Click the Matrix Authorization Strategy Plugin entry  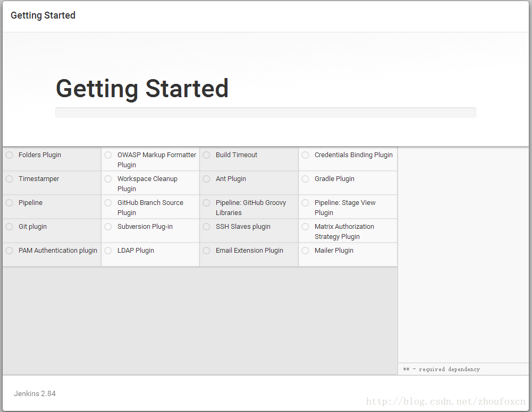344,231
